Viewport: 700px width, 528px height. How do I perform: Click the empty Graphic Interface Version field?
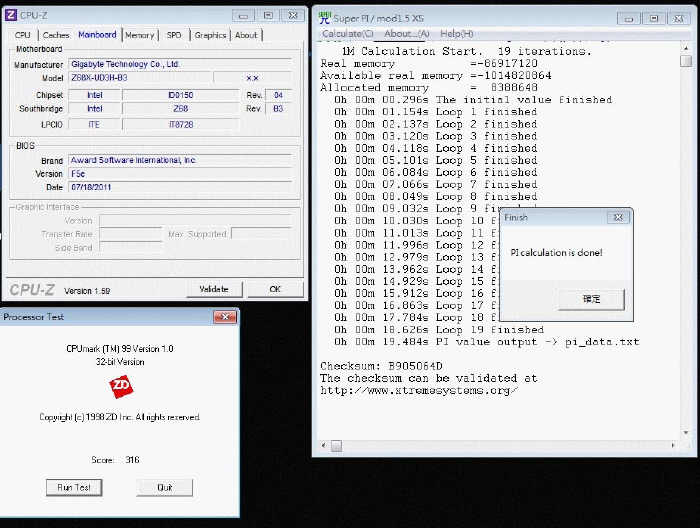pyautogui.click(x=196, y=221)
